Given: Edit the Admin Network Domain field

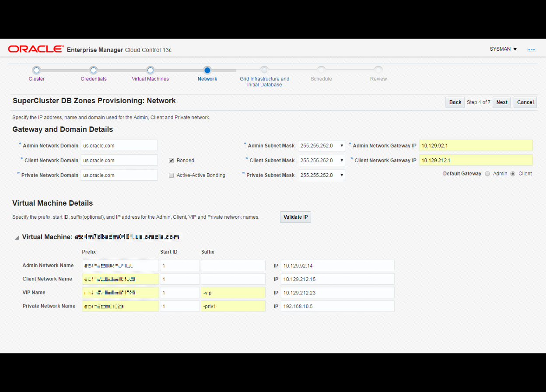Looking at the screenshot, I should (x=119, y=146).
